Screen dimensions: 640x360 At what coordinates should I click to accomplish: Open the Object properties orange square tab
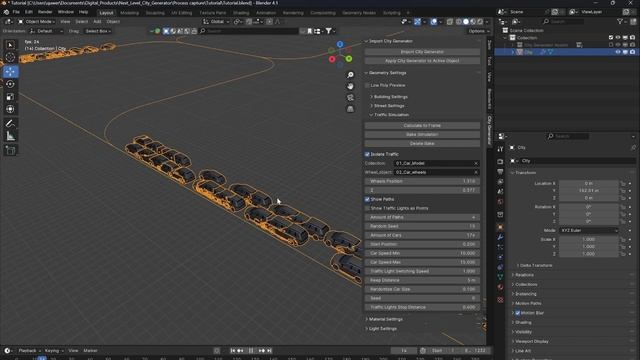[500, 227]
